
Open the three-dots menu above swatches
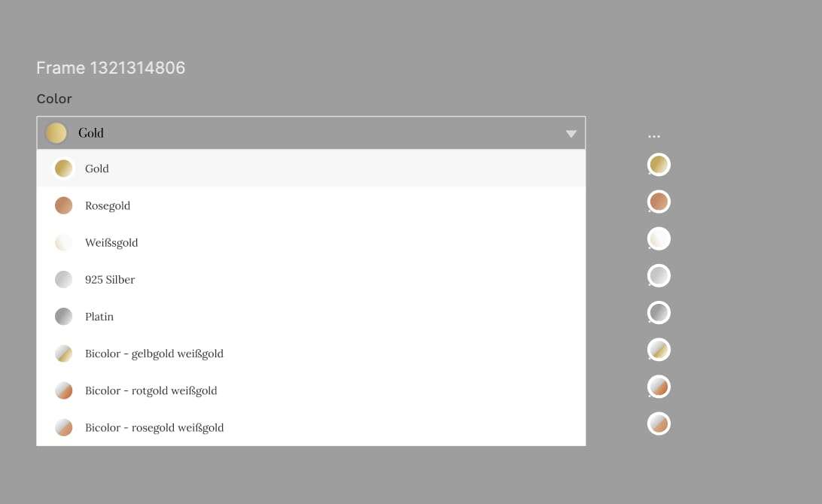[x=653, y=136]
